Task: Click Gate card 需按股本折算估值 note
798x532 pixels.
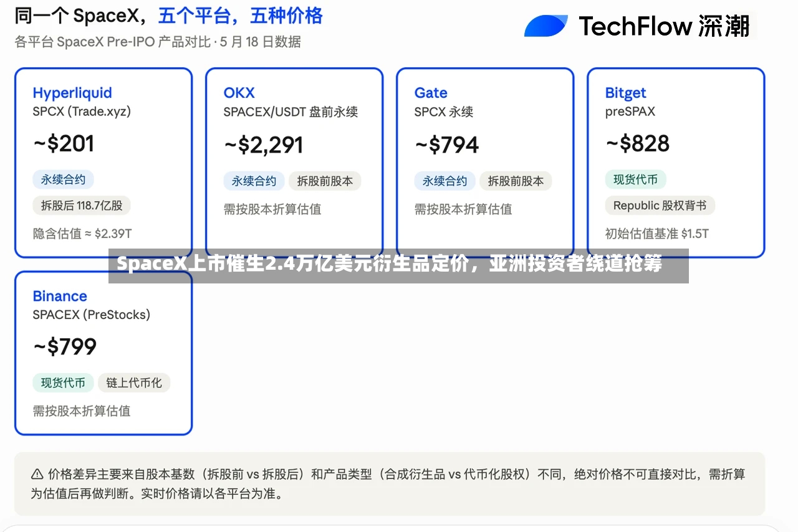Action: point(463,209)
